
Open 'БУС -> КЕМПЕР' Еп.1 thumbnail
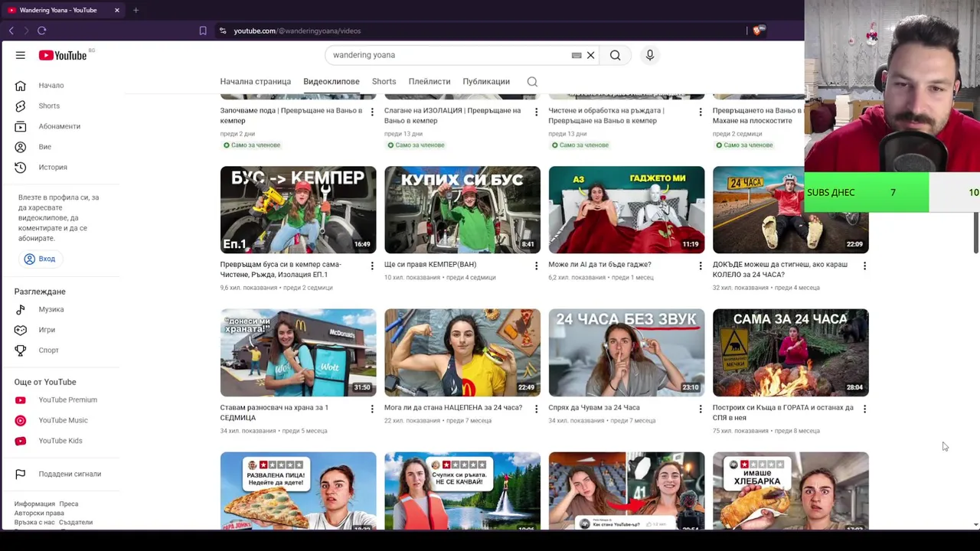pos(298,210)
